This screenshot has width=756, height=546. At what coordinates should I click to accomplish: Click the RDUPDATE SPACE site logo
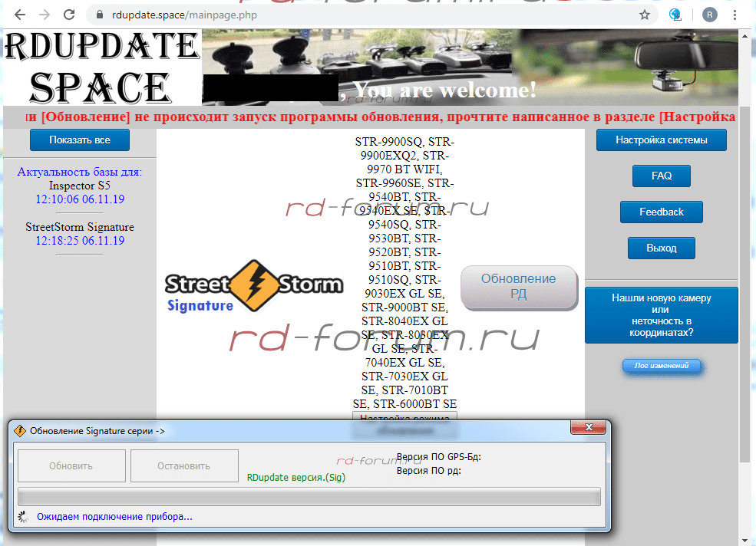[x=102, y=67]
